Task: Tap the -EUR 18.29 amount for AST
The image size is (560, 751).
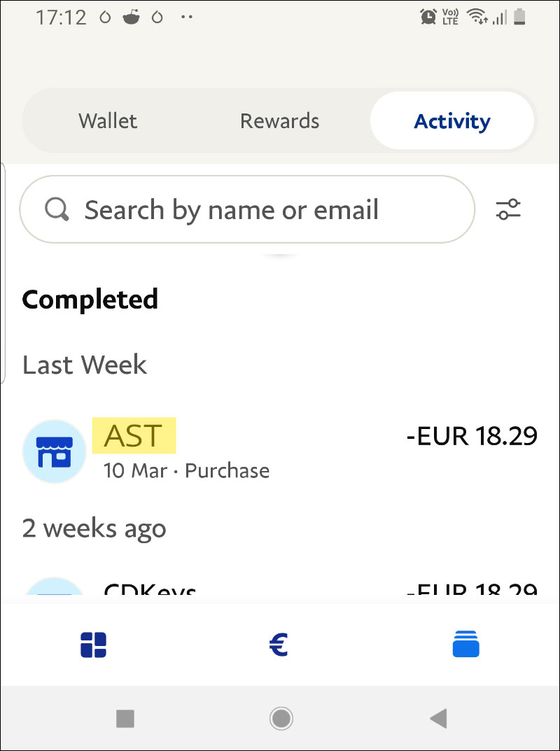Action: 472,435
